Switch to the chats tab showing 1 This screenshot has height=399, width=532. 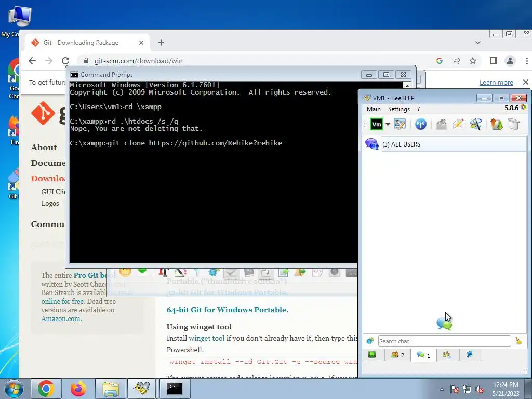tap(423, 355)
